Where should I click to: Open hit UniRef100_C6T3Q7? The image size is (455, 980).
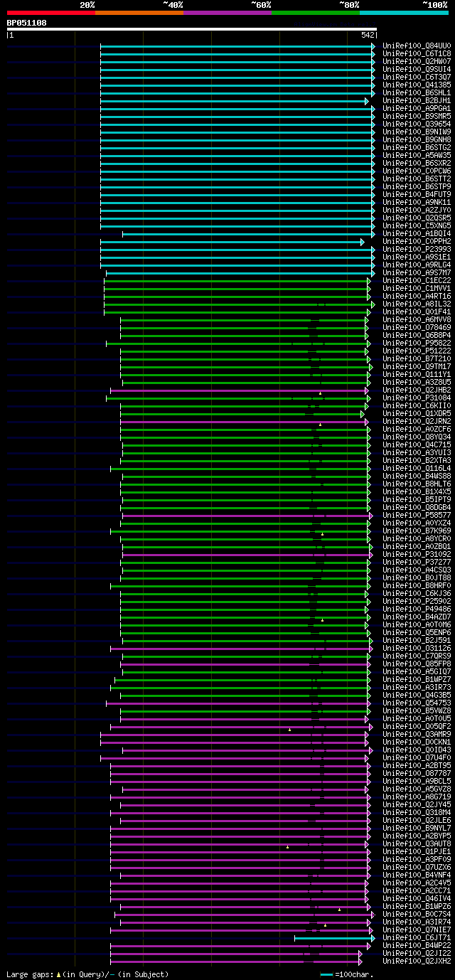417,77
